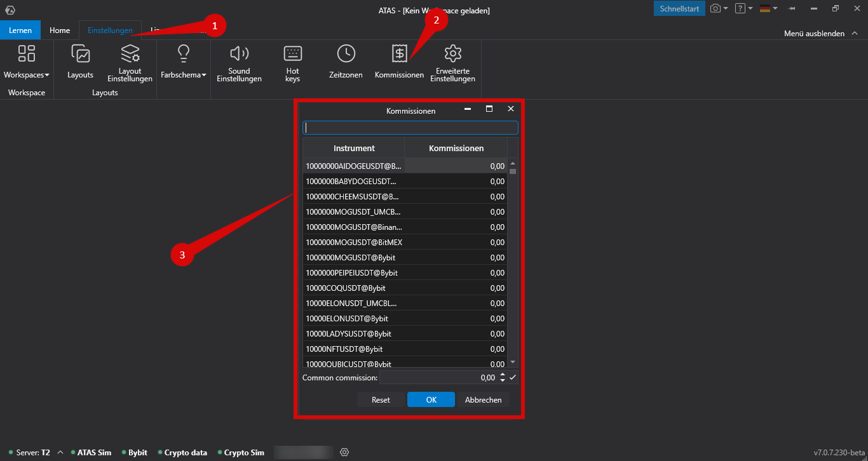Viewport: 868px width, 461px height.
Task: Sort by the Kommissionen column header
Action: click(456, 148)
